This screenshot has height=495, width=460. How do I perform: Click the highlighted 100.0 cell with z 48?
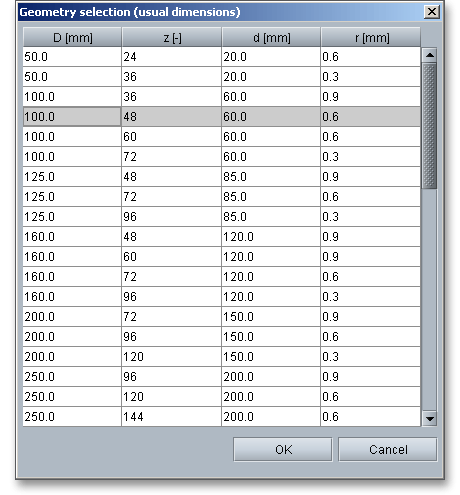72,117
